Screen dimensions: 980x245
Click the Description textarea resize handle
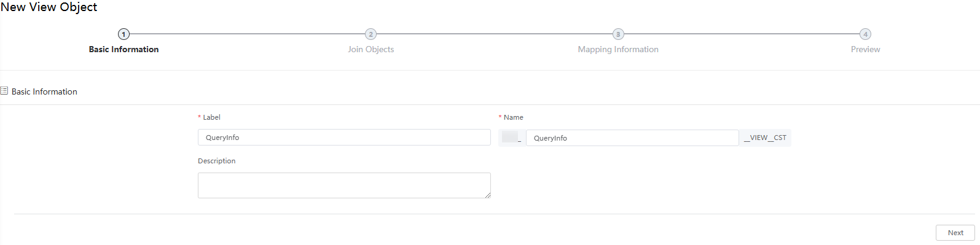[487, 195]
